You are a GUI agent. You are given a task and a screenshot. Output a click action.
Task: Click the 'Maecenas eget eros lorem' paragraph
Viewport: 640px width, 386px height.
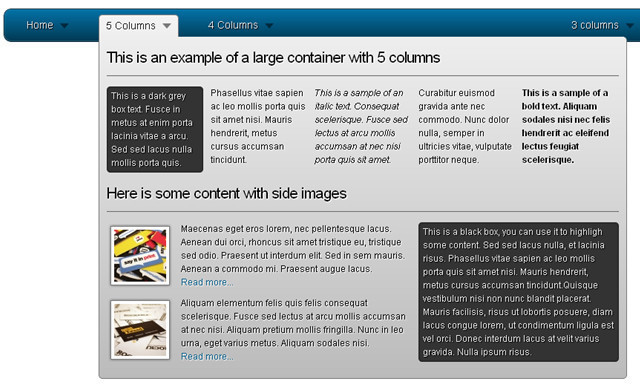(293, 249)
